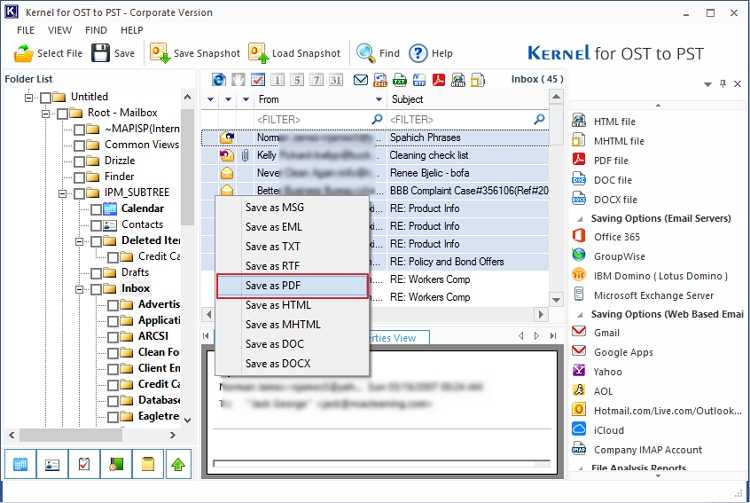750x503 pixels.
Task: Click the journal button in the bottom panel
Action: point(116,464)
